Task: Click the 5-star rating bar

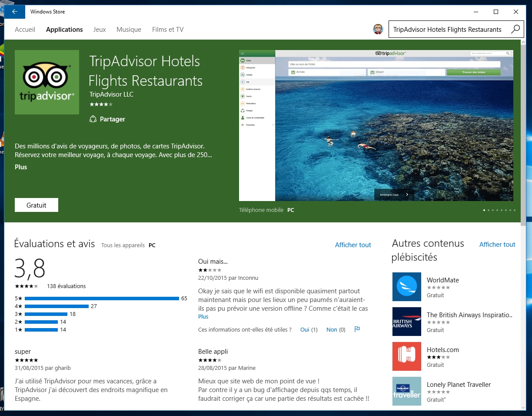Action: pyautogui.click(x=102, y=299)
